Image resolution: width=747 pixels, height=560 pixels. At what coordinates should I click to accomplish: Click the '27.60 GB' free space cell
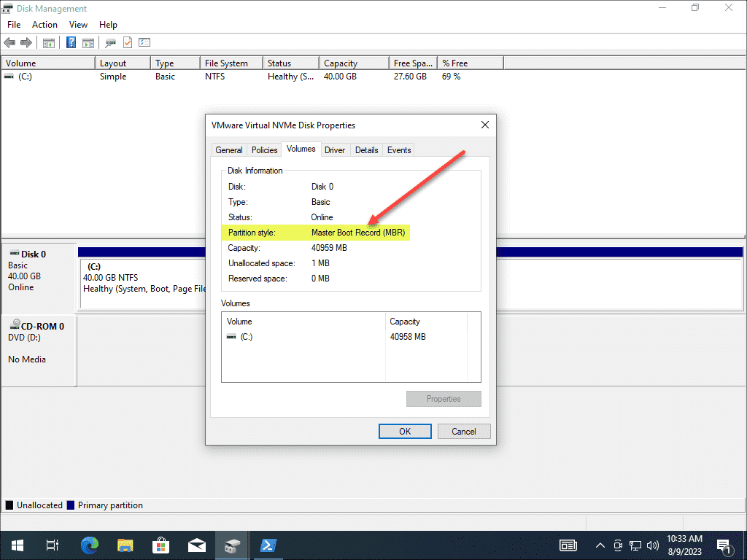click(410, 76)
